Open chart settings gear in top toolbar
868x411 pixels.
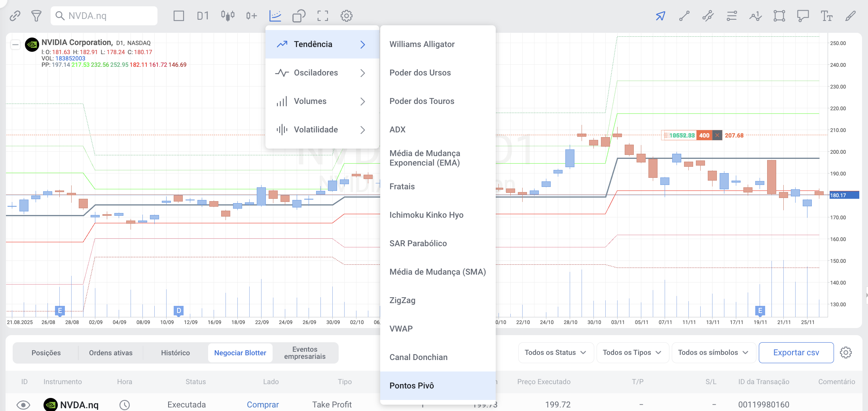coord(347,16)
